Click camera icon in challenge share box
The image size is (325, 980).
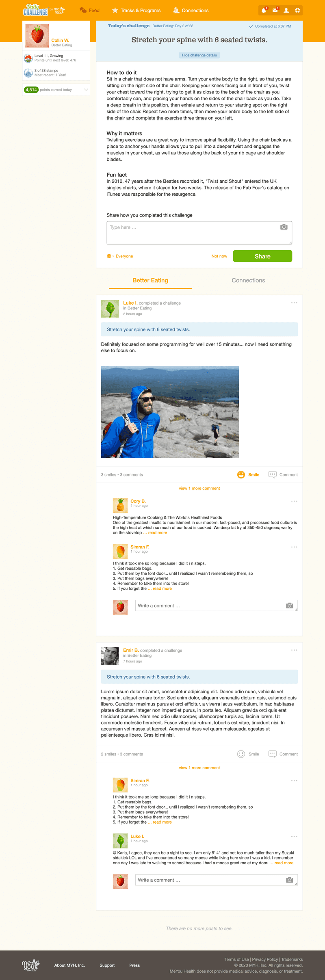(284, 227)
